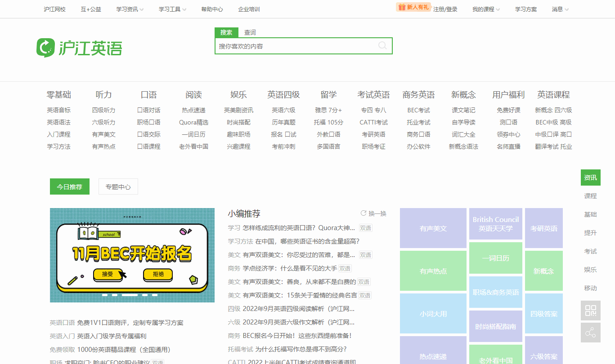Select the last carousel dot indicator
Image resolution: width=615 pixels, height=364 pixels.
(x=155, y=295)
